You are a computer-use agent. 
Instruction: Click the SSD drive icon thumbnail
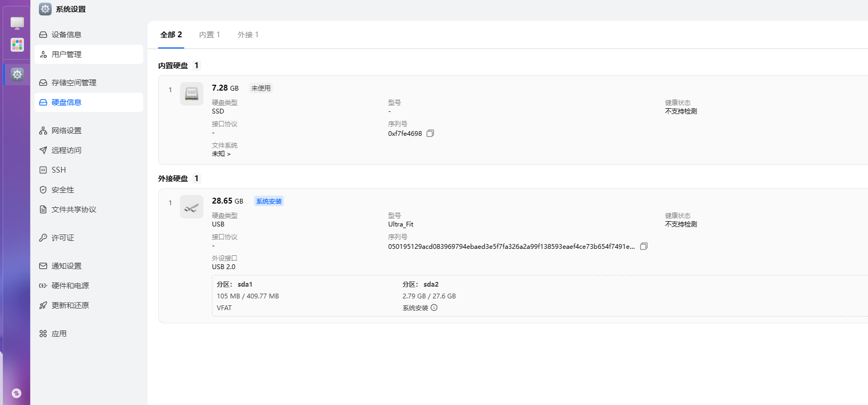[191, 94]
